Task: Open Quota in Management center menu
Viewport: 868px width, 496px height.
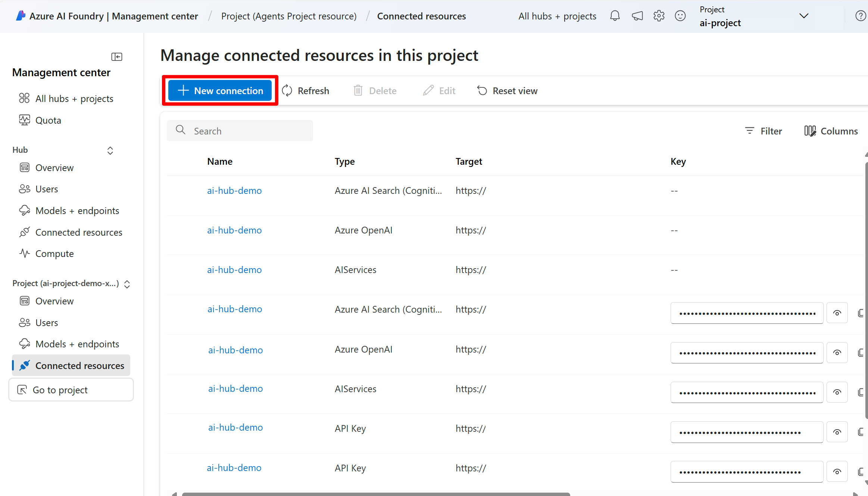Action: tap(48, 120)
